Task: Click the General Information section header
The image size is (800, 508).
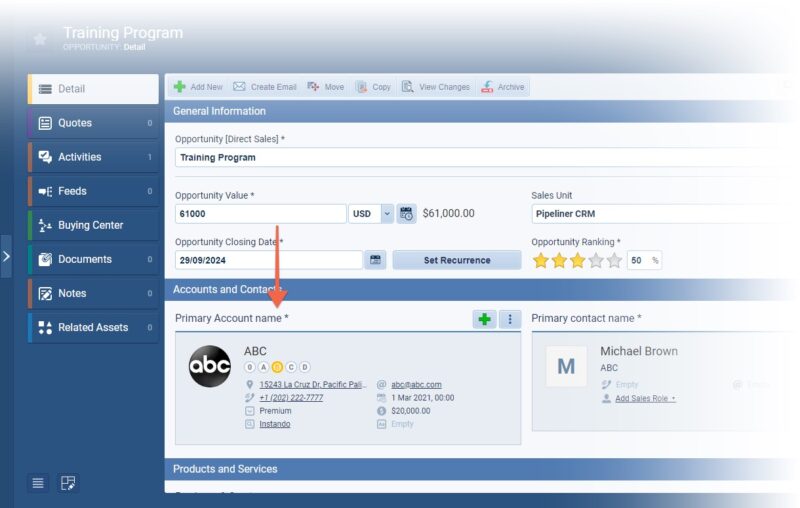Action: click(x=480, y=111)
